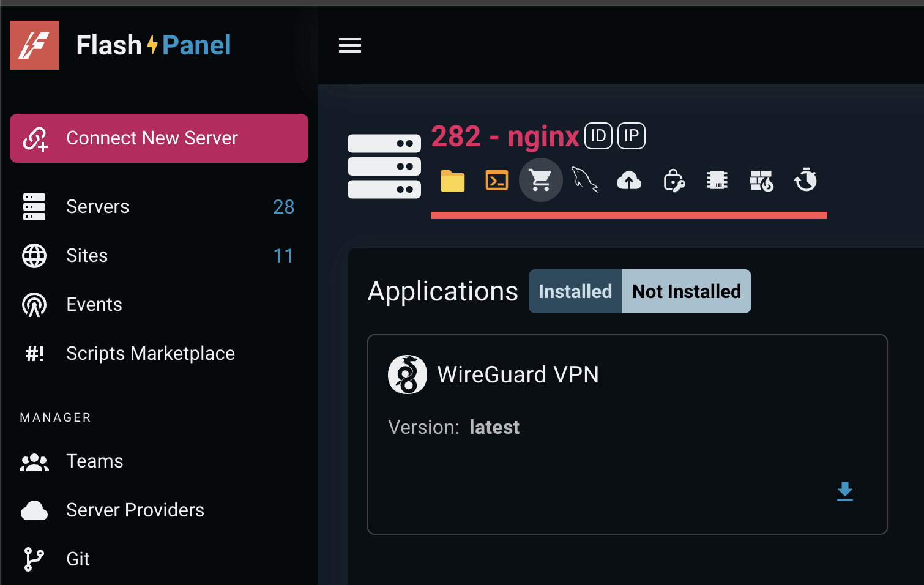
Task: Expand the navigation hamburger menu
Action: (x=349, y=45)
